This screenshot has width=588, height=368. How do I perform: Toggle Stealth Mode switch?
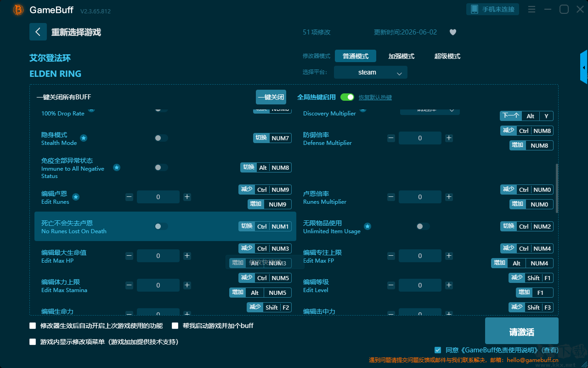click(161, 138)
